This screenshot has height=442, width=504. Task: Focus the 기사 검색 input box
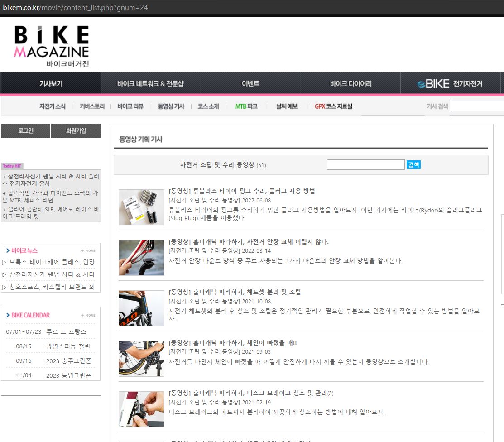[x=476, y=106]
